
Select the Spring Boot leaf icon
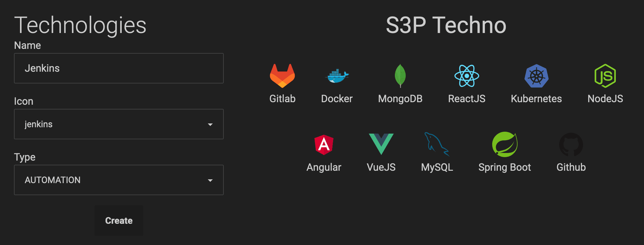pyautogui.click(x=505, y=144)
